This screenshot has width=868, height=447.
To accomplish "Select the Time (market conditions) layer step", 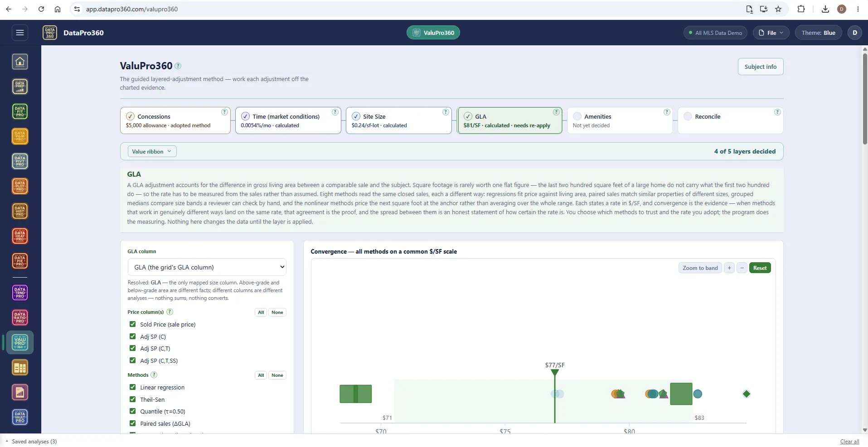I will click(x=288, y=120).
